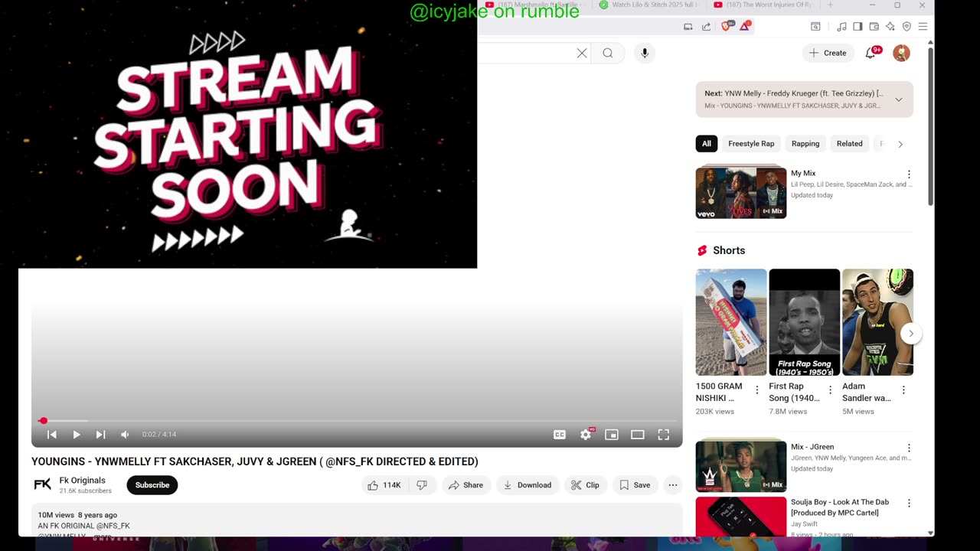The image size is (980, 551).
Task: Open Brave Wallet icon
Action: point(874,27)
